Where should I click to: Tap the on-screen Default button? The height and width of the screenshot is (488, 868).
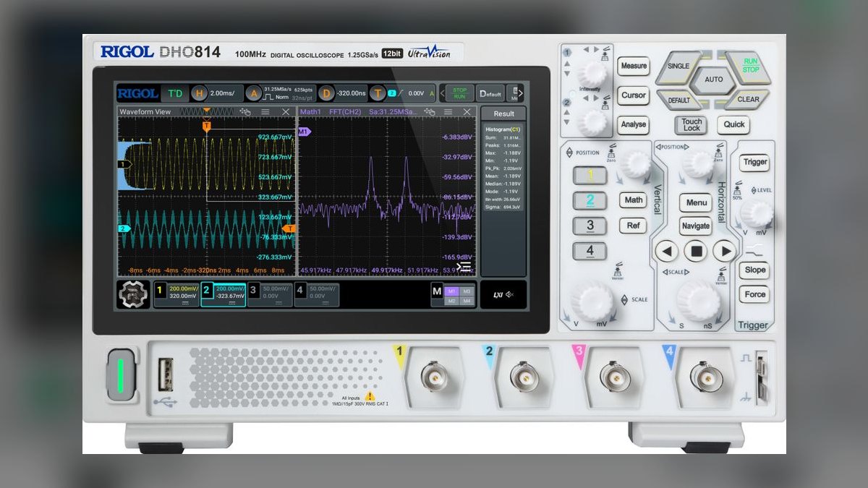pos(490,93)
